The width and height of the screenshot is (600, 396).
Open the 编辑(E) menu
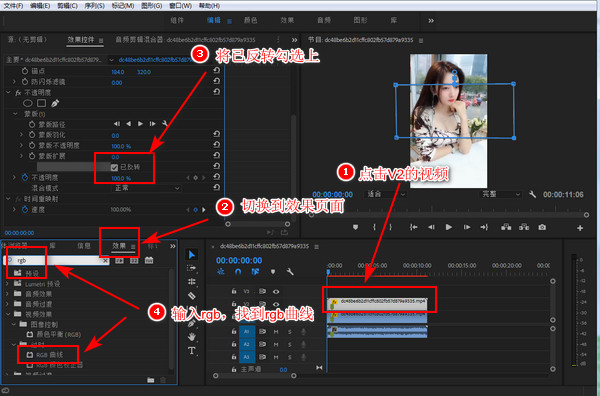pos(40,6)
